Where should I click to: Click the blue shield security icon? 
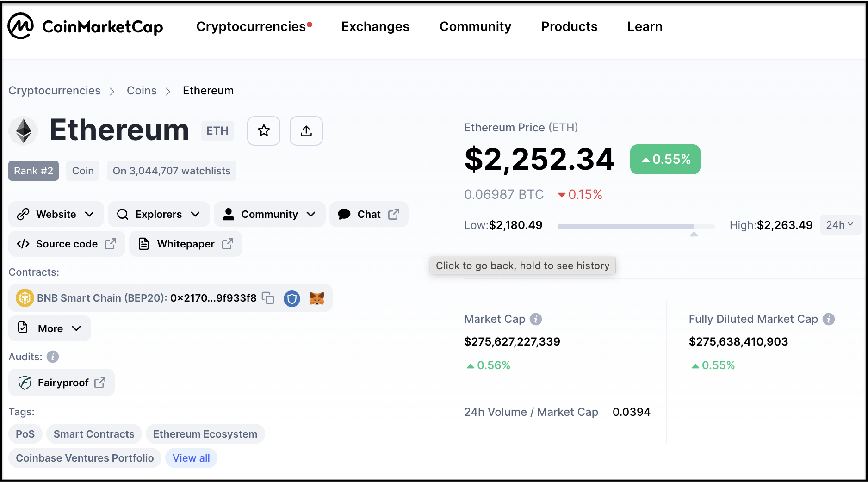tap(292, 298)
